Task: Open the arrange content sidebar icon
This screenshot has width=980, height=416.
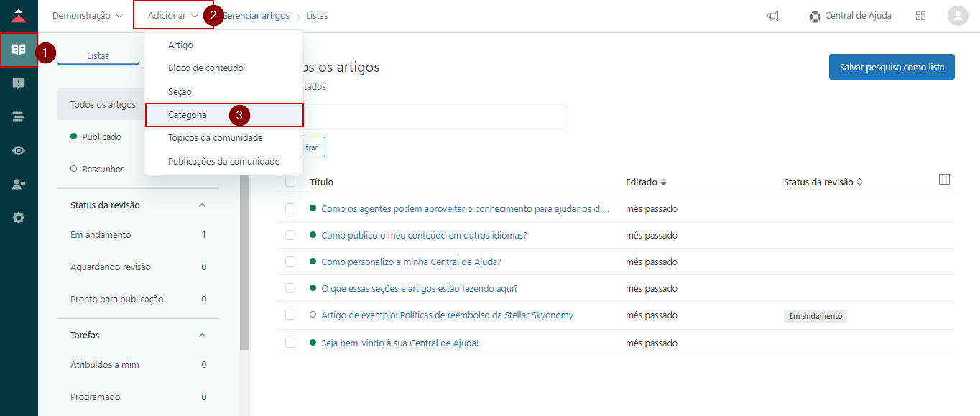Action: (x=19, y=117)
